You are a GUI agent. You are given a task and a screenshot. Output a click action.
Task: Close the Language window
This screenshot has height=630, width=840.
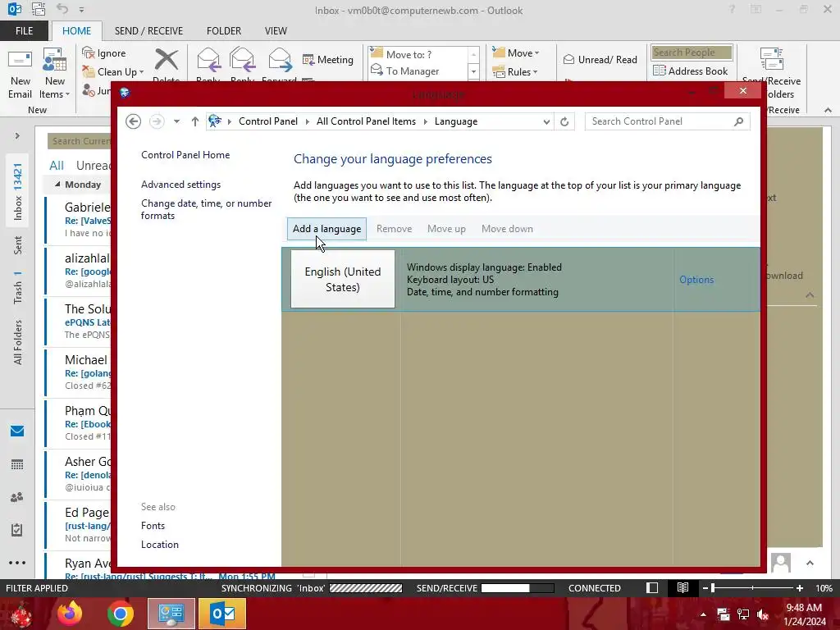pos(742,91)
